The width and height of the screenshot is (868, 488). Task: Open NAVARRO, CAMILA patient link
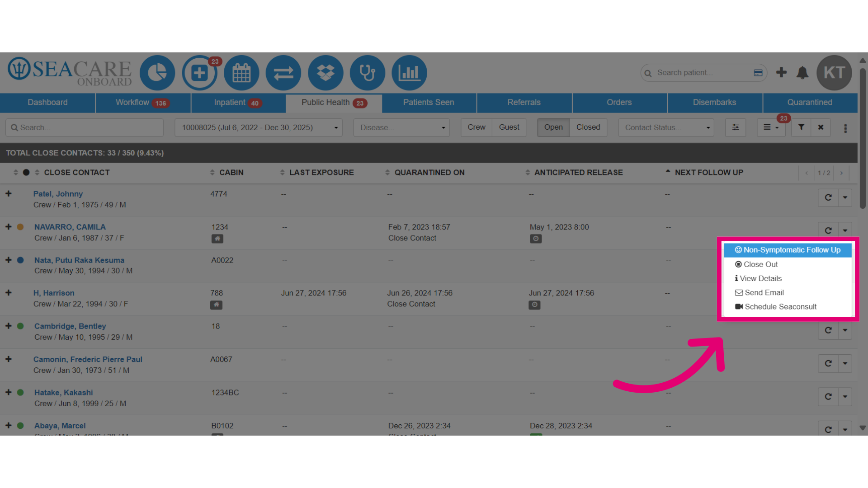click(70, 227)
